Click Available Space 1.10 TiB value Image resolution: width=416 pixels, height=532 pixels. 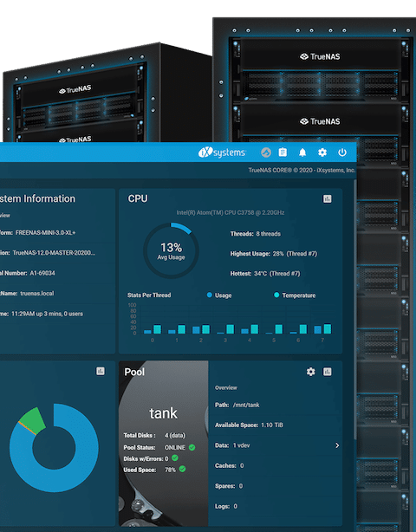tap(272, 425)
